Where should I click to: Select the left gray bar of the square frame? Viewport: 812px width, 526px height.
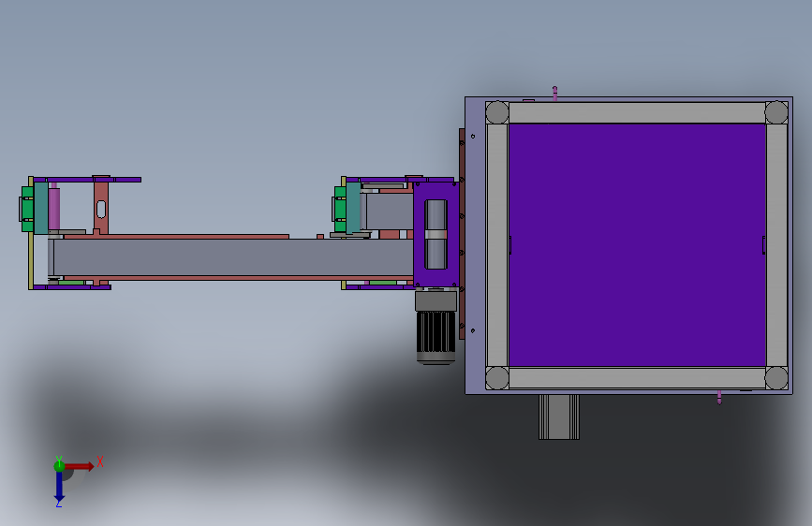(x=497, y=245)
